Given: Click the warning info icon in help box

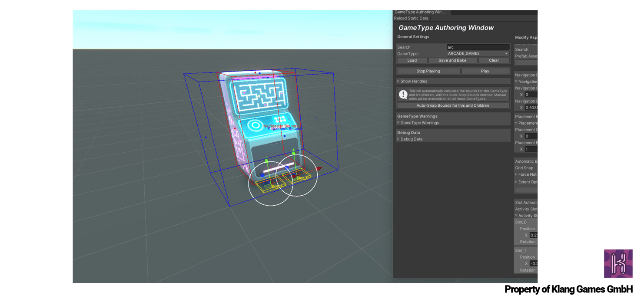Looking at the screenshot, I should click(403, 94).
